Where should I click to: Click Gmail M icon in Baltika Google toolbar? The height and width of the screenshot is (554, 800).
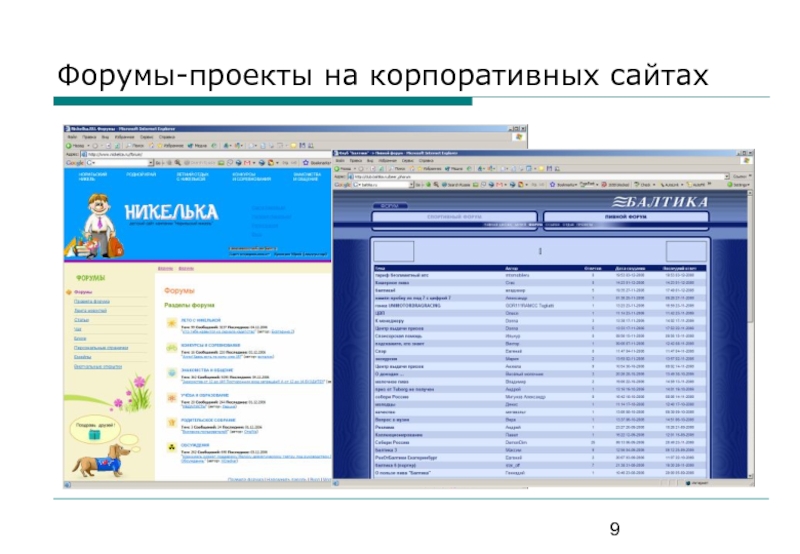point(499,184)
